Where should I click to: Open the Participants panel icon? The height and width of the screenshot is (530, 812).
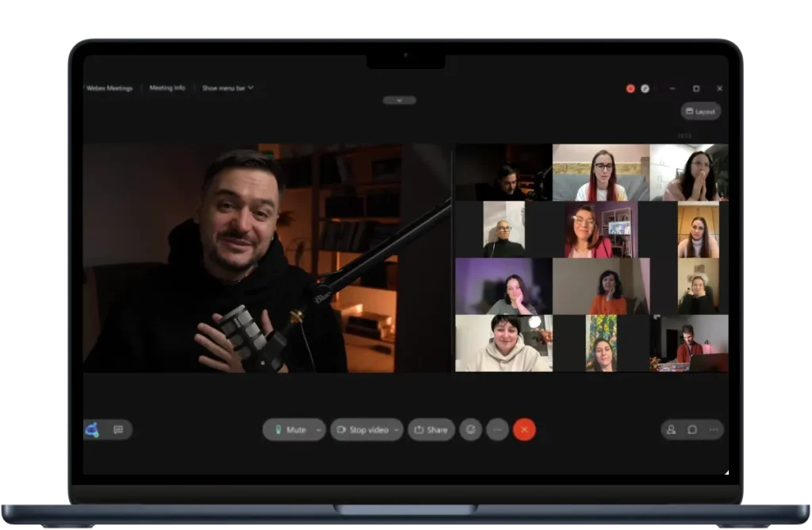click(671, 430)
